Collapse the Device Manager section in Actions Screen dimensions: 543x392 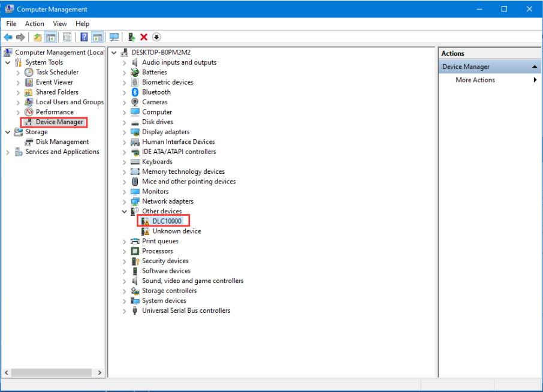(535, 67)
